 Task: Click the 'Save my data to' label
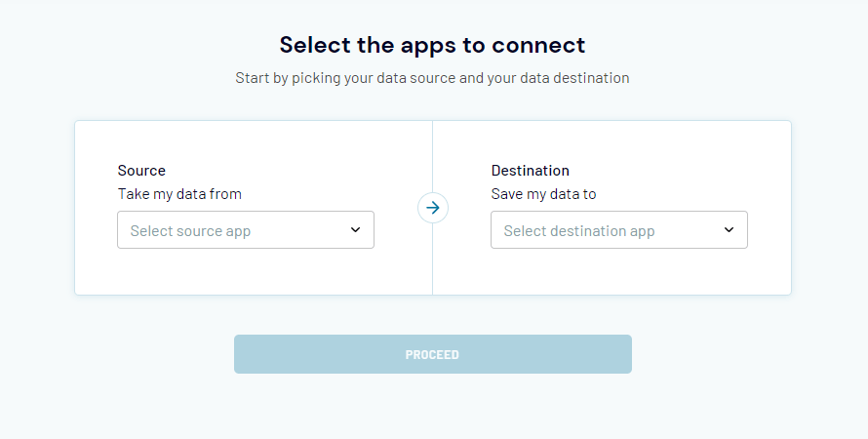pyautogui.click(x=543, y=194)
